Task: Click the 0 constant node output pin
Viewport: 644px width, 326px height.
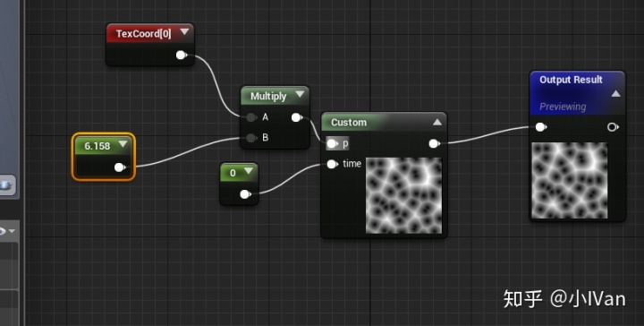Action: pyautogui.click(x=245, y=194)
